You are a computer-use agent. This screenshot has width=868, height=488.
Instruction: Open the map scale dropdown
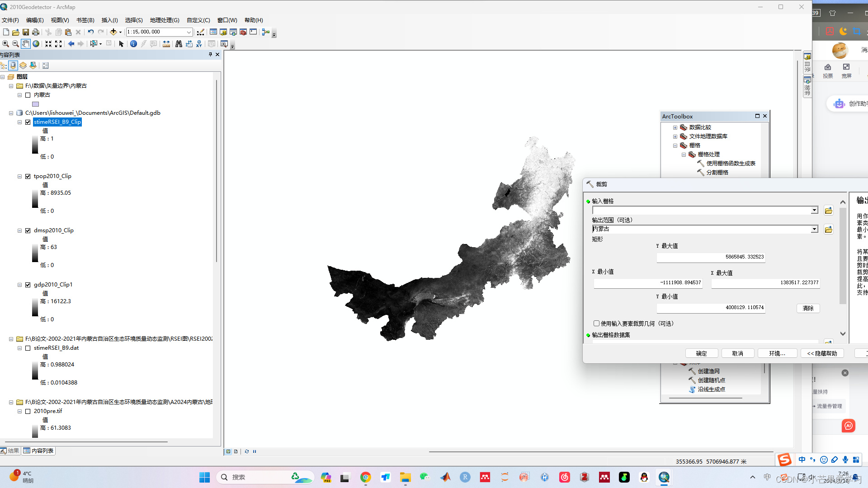tap(189, 32)
